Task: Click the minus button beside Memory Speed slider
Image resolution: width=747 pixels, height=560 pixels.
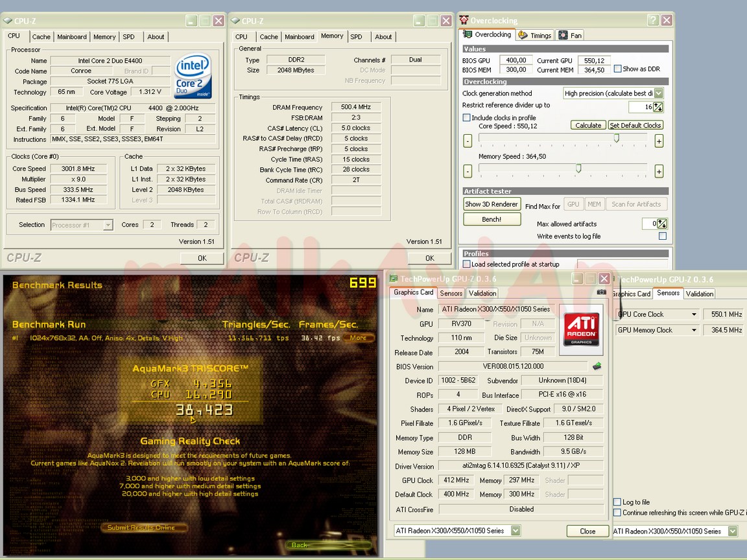Action: click(468, 171)
